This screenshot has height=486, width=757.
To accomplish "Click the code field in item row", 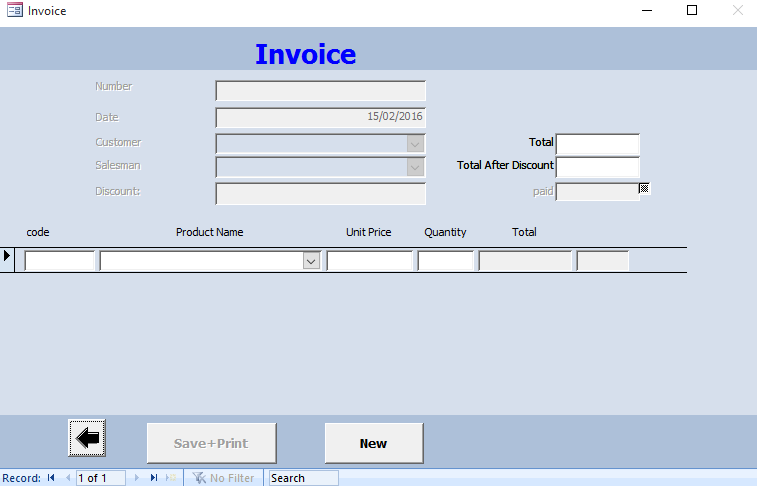I will [59, 261].
